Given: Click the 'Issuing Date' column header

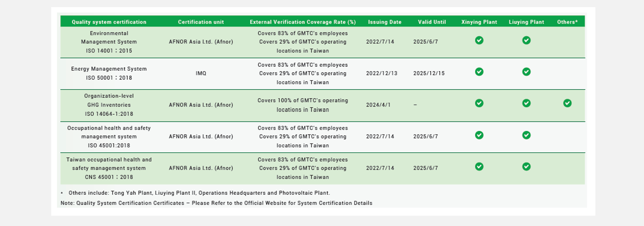Looking at the screenshot, I should [x=385, y=22].
